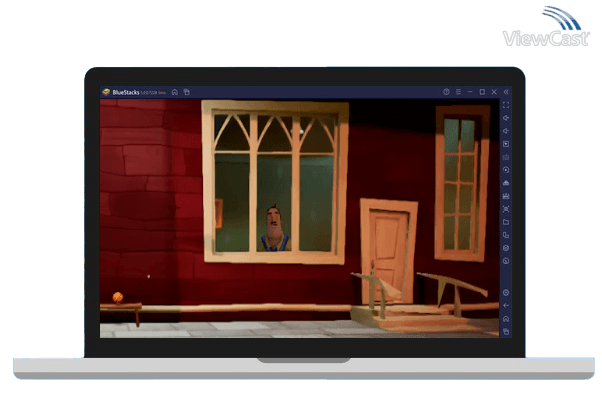
Task: Decrease volume with lower speaker icon
Action: click(506, 131)
